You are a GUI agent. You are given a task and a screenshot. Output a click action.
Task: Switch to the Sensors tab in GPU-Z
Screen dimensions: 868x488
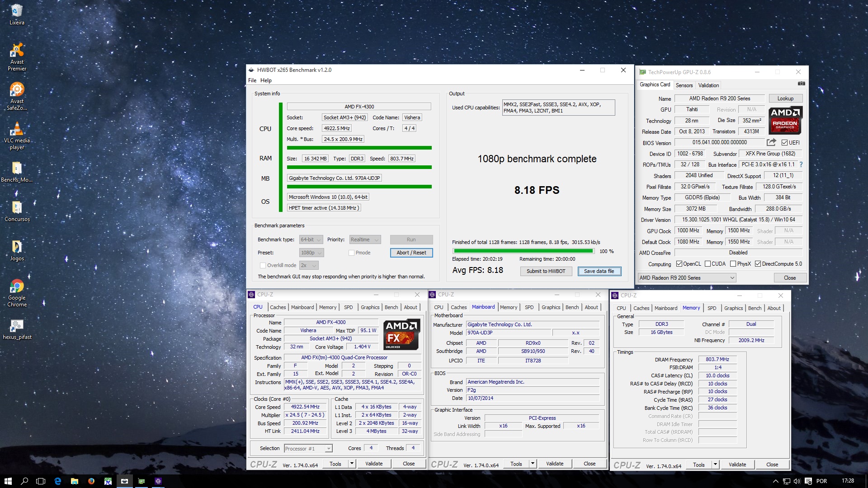(x=684, y=85)
